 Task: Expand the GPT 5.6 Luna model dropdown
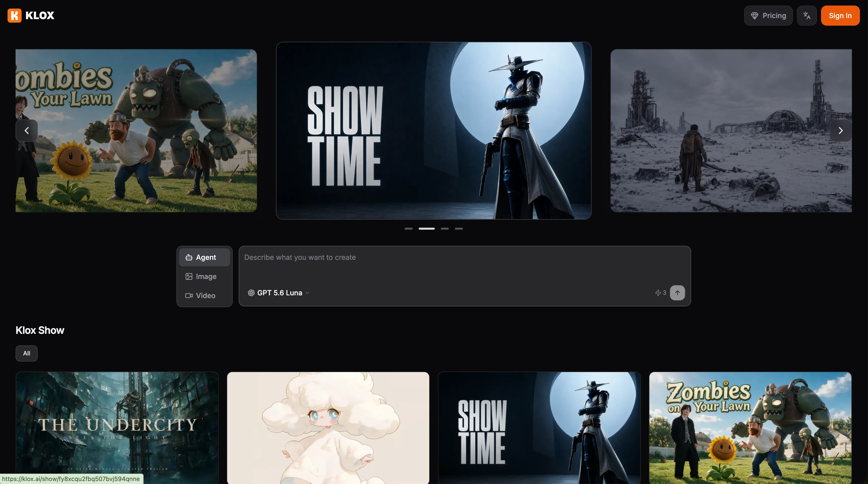[279, 293]
